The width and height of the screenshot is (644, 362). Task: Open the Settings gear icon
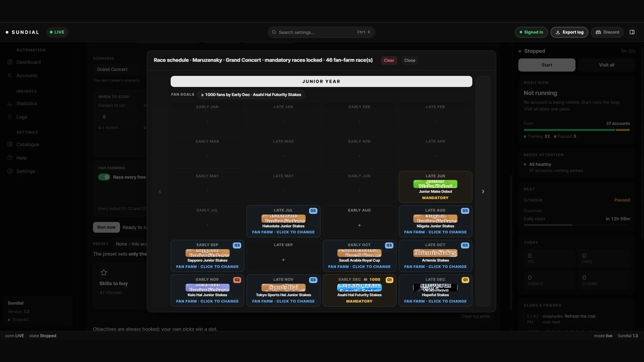click(10, 171)
